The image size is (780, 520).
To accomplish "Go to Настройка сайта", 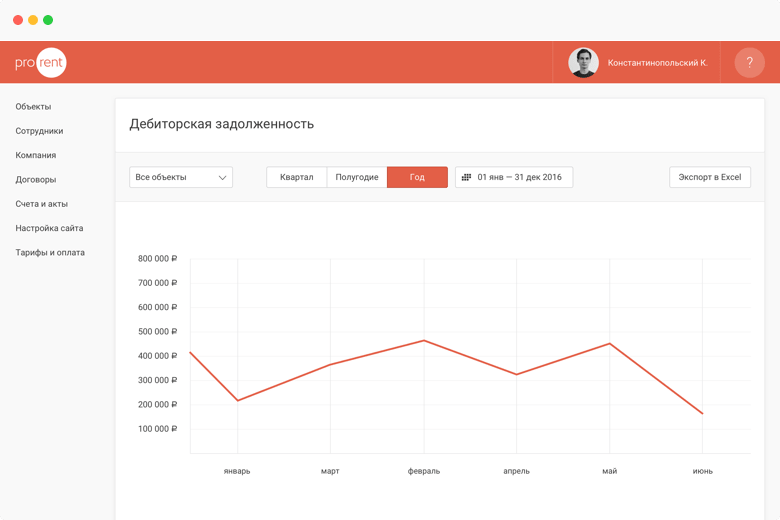I will pos(49,228).
